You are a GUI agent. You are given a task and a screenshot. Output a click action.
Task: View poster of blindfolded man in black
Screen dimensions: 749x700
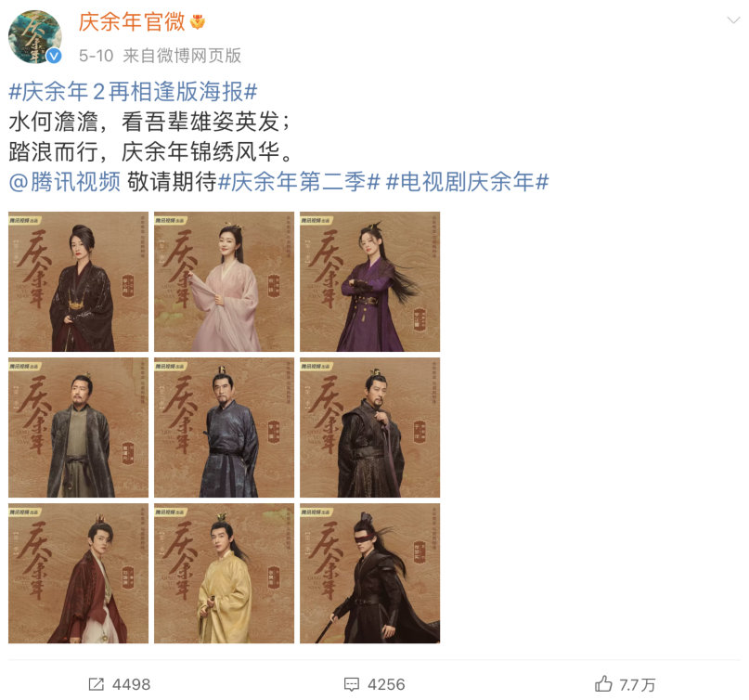click(369, 574)
